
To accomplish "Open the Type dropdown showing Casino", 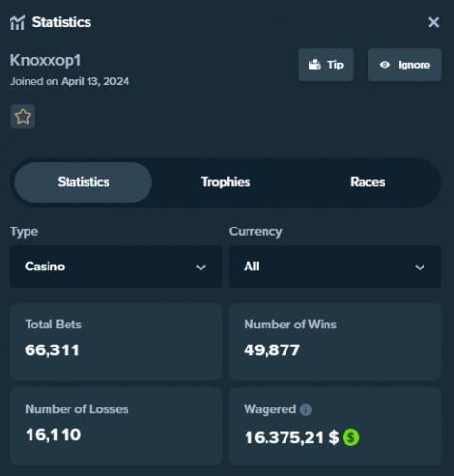I will coord(116,267).
